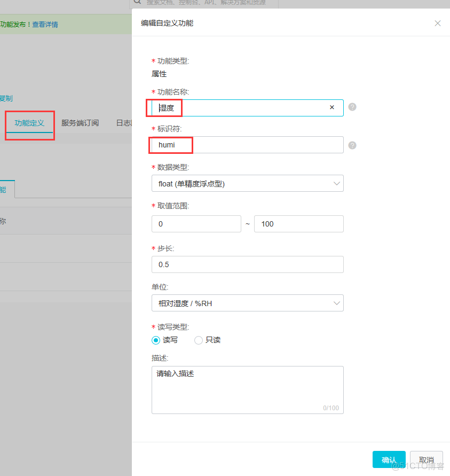Click the 步长 step input field
The height and width of the screenshot is (476, 450).
coord(247,264)
